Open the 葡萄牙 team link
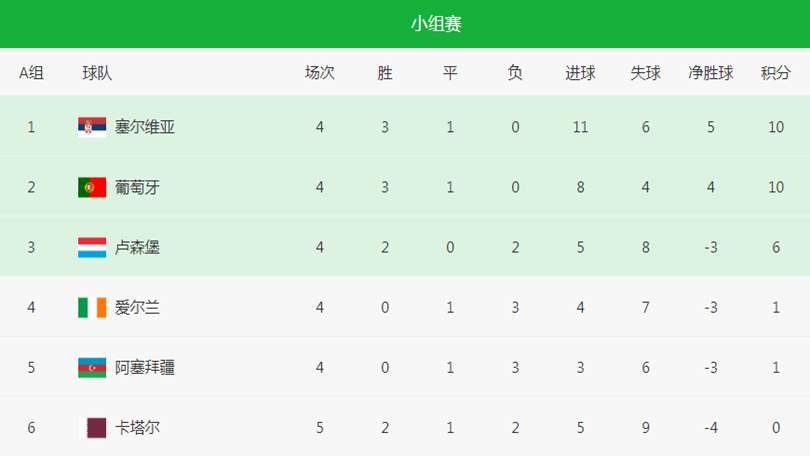Viewport: 810px width, 456px height. [x=137, y=187]
